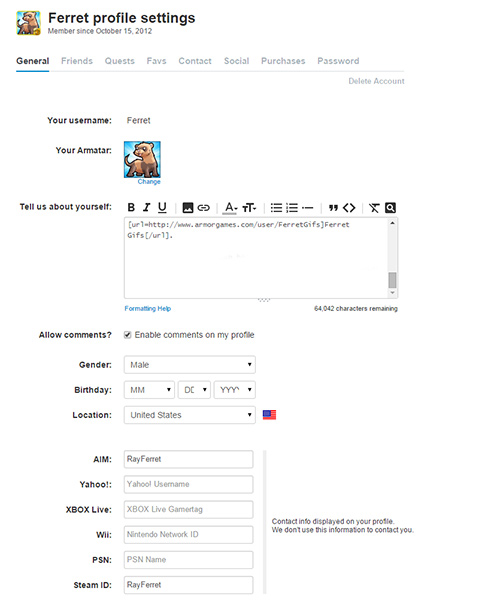Open the font color A menu

[x=230, y=208]
